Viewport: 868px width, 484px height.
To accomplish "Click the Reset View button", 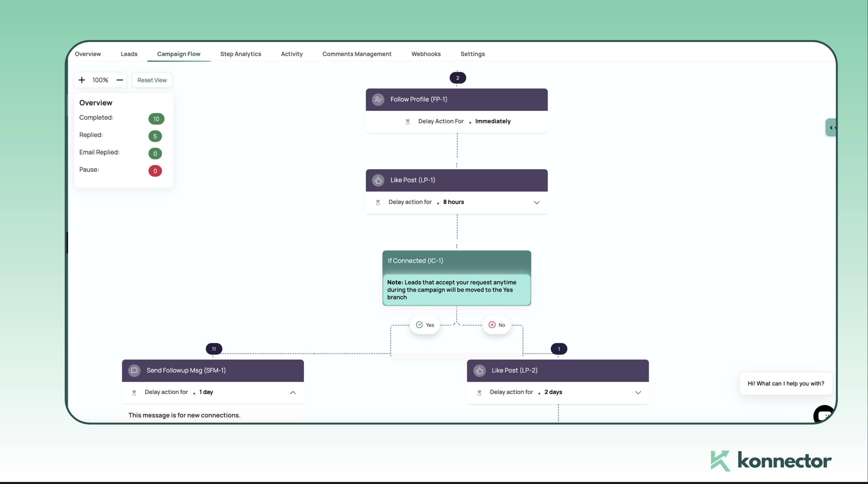I will pos(152,80).
